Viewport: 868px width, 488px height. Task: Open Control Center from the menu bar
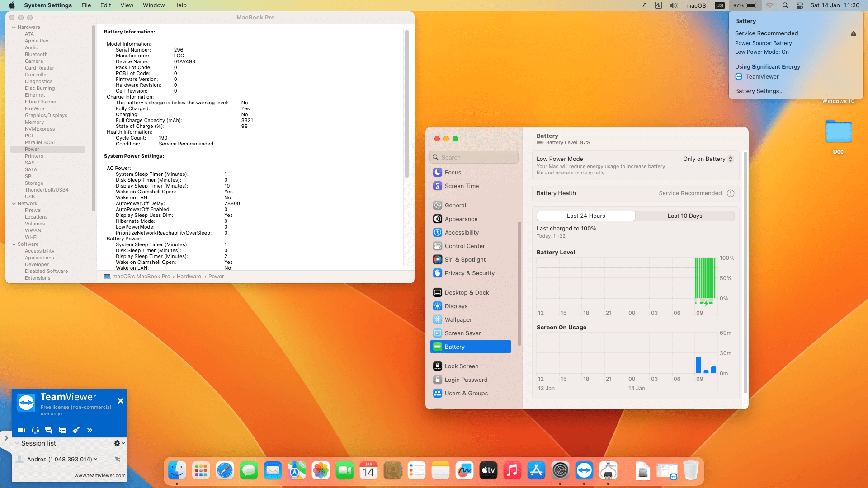pyautogui.click(x=800, y=5)
